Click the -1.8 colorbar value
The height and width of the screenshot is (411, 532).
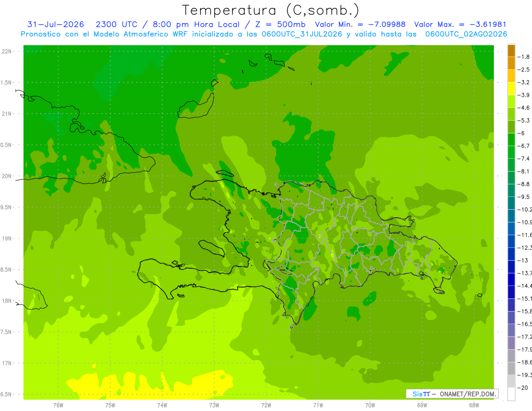524,57
